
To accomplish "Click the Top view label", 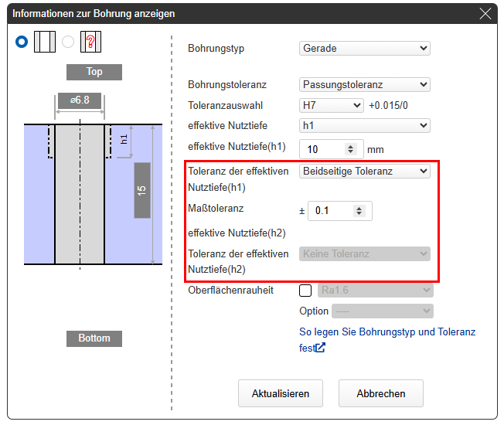I will tap(94, 72).
